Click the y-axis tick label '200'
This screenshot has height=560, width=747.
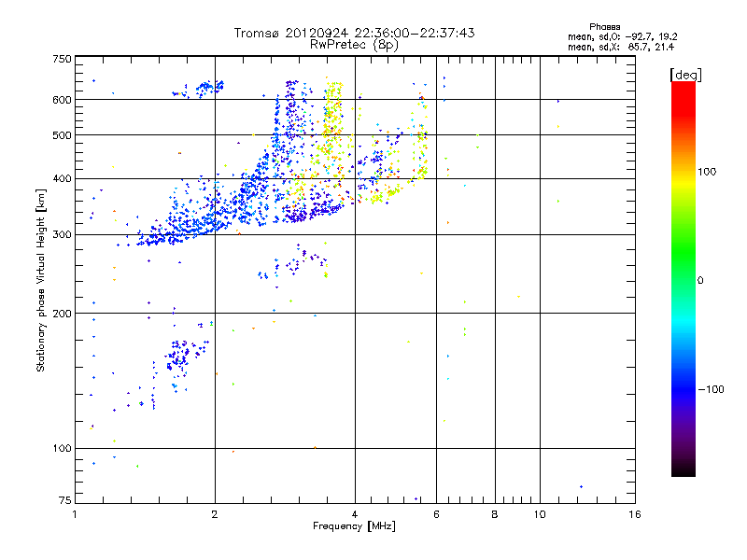(62, 314)
